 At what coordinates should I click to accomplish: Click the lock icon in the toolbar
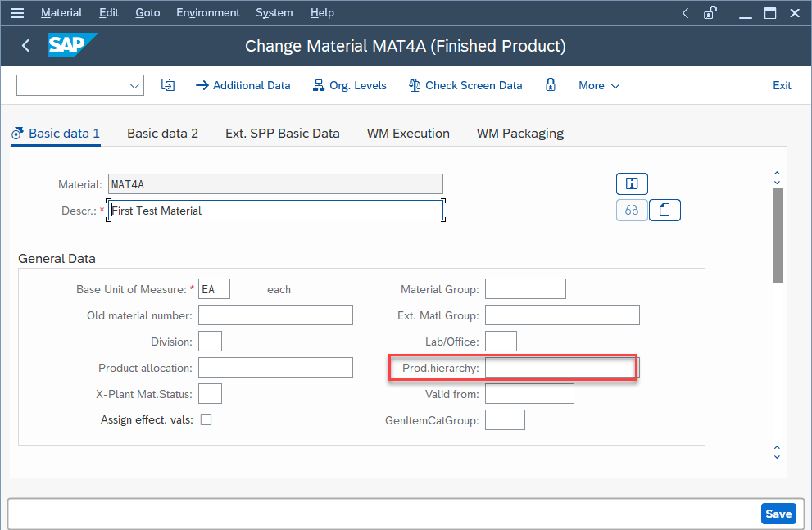click(551, 85)
